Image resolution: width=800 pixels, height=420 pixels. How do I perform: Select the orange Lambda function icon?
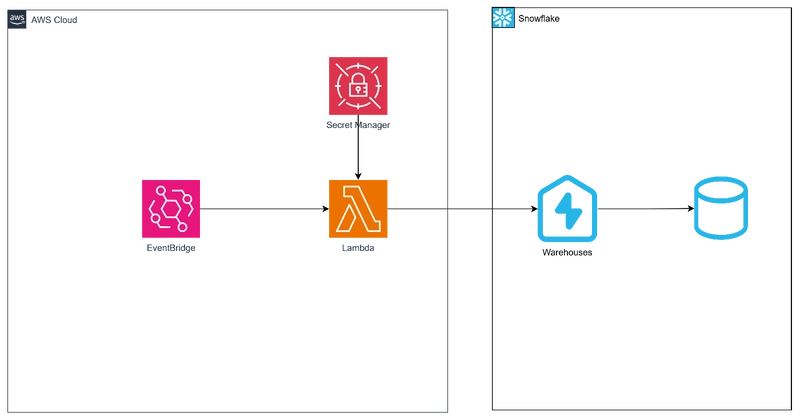(x=357, y=209)
